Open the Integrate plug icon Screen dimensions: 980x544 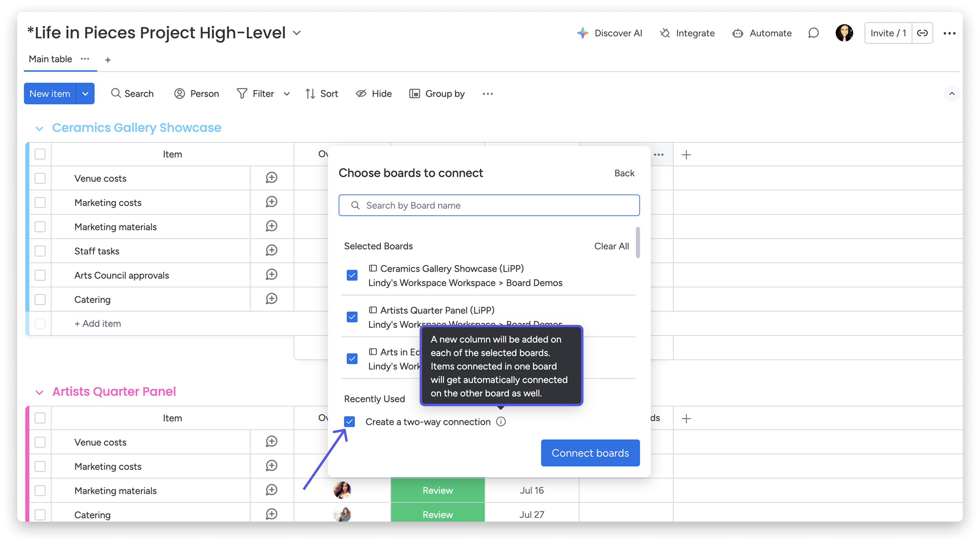[665, 33]
